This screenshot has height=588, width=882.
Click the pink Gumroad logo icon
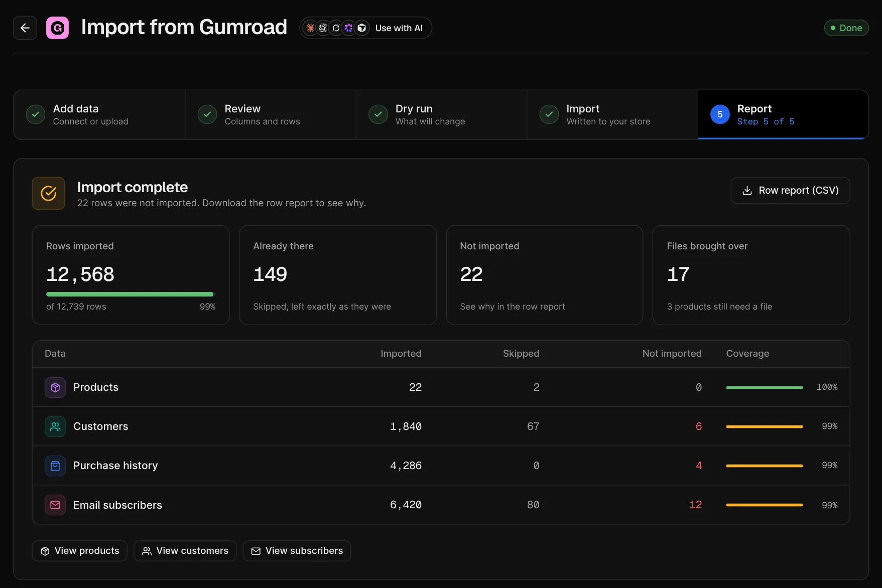(x=57, y=28)
